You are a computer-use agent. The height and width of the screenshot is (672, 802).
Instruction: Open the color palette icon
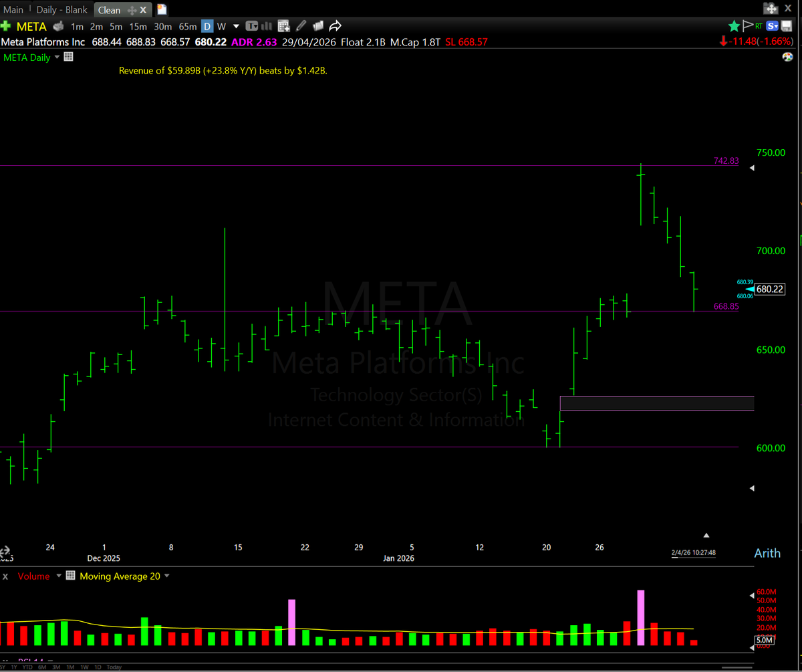[787, 57]
